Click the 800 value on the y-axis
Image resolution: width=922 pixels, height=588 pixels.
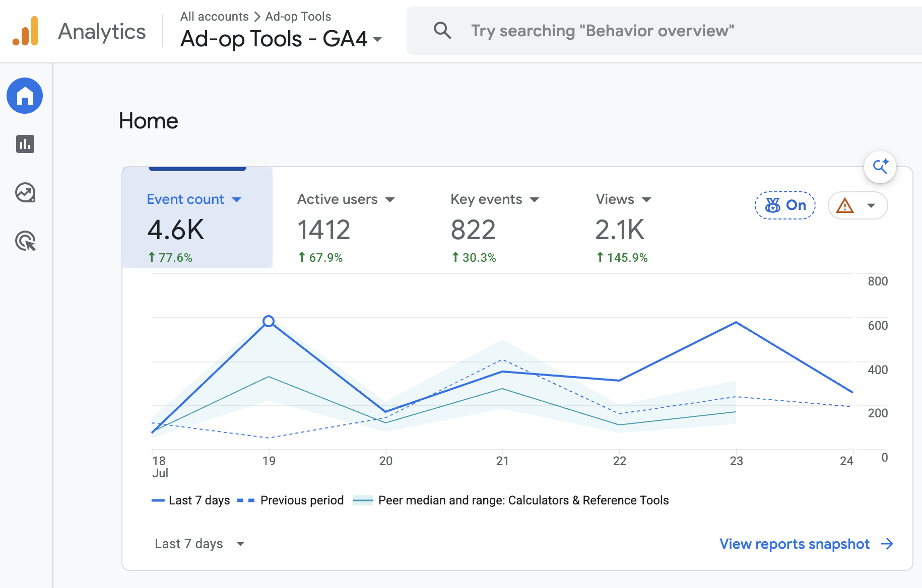click(x=878, y=281)
